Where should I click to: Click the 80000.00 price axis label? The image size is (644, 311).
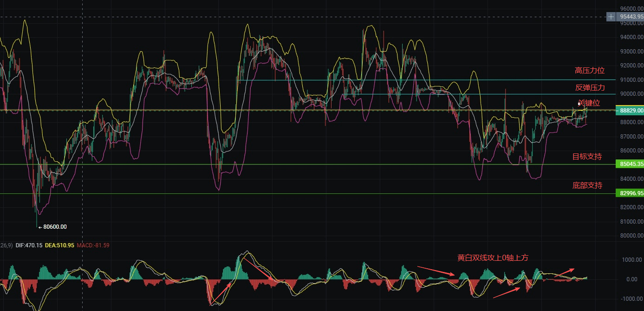[631, 235]
